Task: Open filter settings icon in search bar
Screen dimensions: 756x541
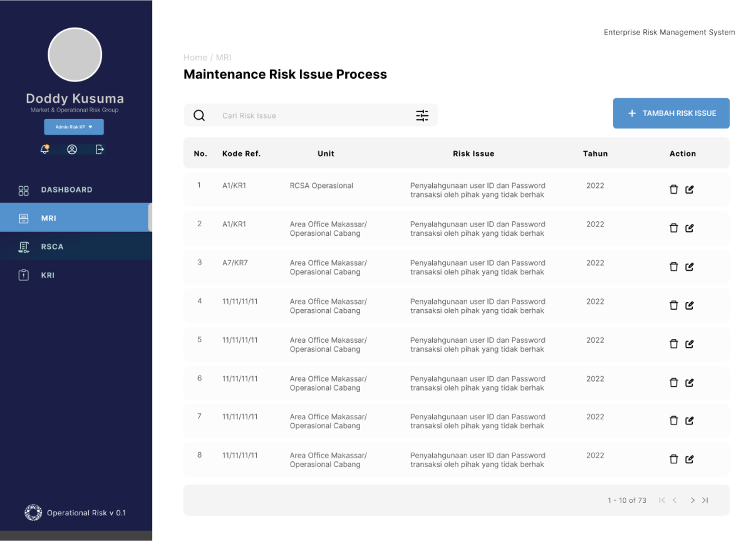Action: coord(422,115)
